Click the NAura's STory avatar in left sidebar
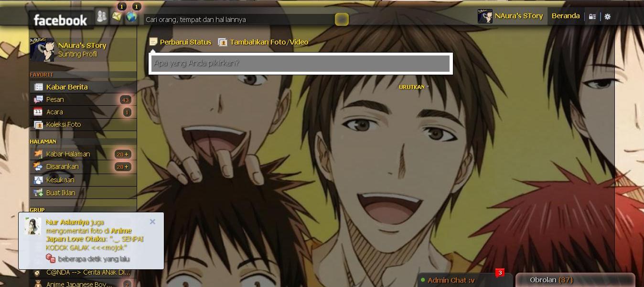The height and width of the screenshot is (287, 644). point(42,49)
